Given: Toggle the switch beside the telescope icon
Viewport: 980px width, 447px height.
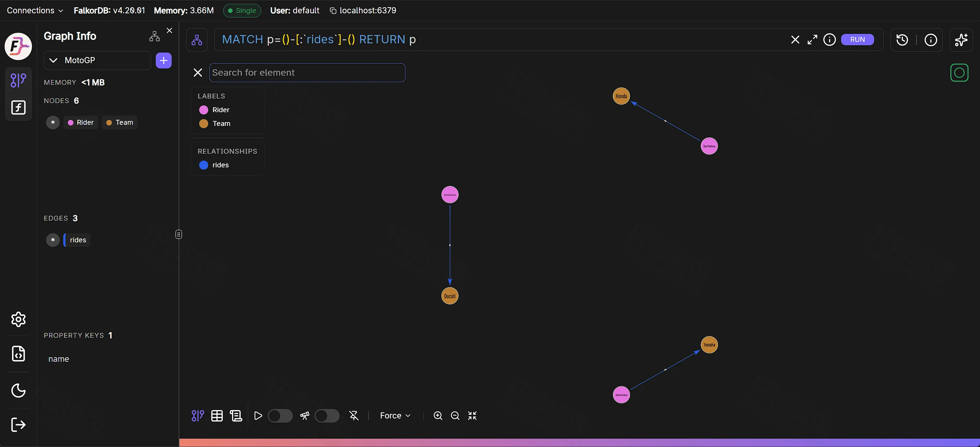Looking at the screenshot, I should pos(327,416).
